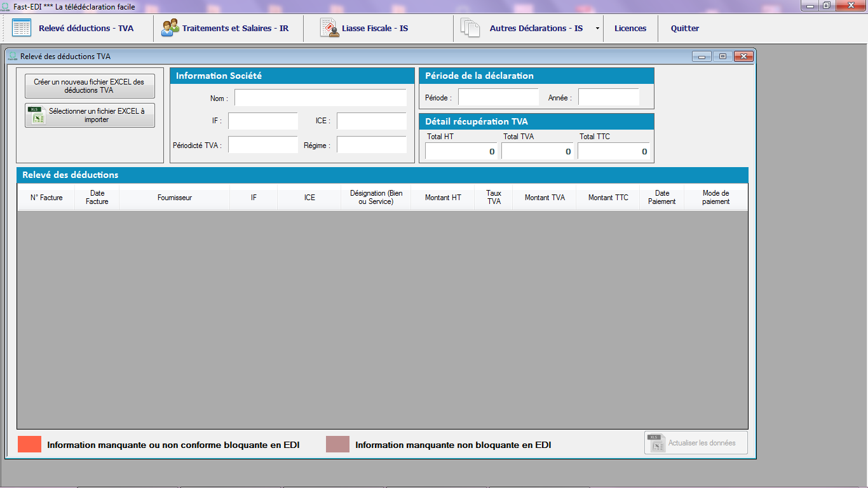
Task: Click the ICE column header in table
Action: click(x=309, y=198)
